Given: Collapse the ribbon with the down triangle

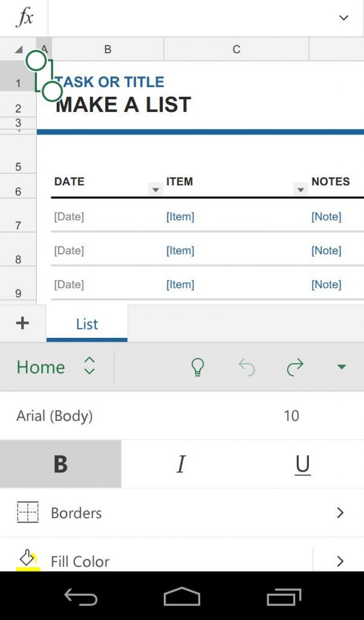Looking at the screenshot, I should coord(342,367).
